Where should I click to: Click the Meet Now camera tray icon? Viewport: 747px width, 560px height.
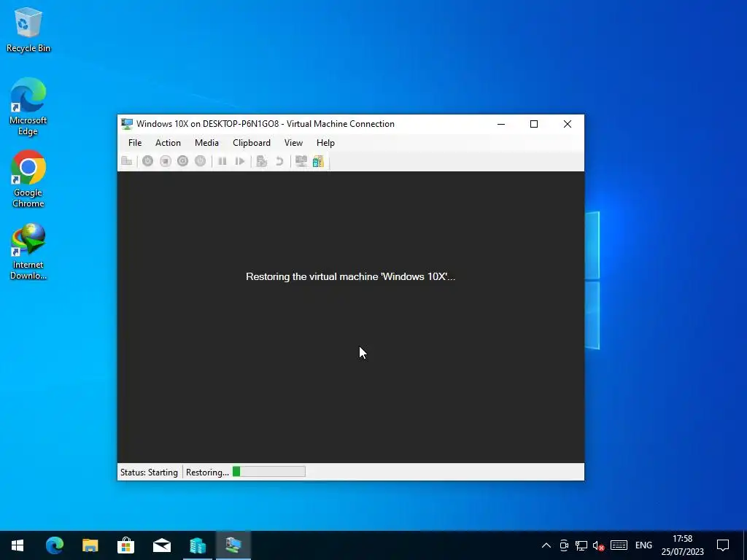click(x=564, y=545)
